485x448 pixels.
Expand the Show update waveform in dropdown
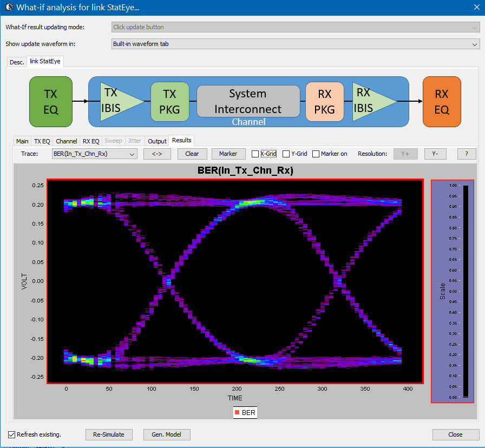(x=295, y=44)
